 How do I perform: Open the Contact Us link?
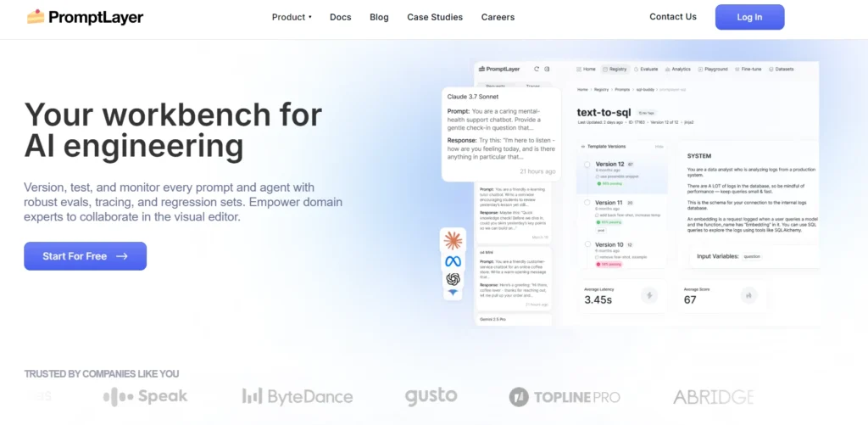(x=672, y=17)
